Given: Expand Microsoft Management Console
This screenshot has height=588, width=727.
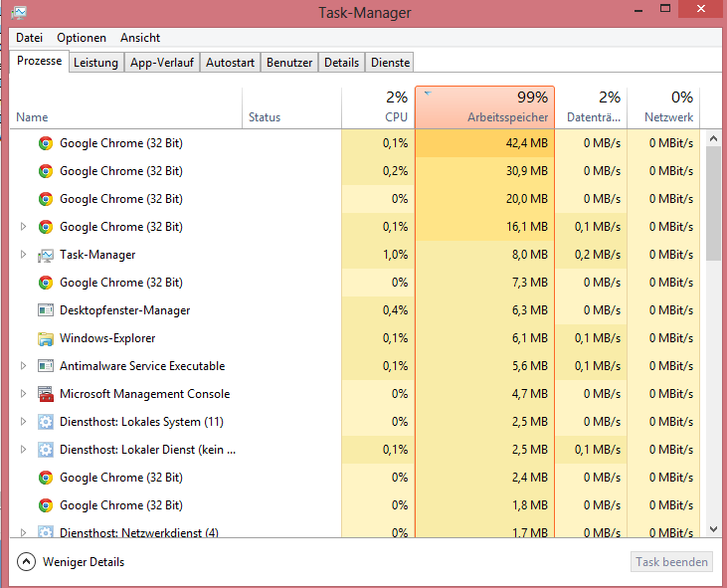Looking at the screenshot, I should (23, 394).
